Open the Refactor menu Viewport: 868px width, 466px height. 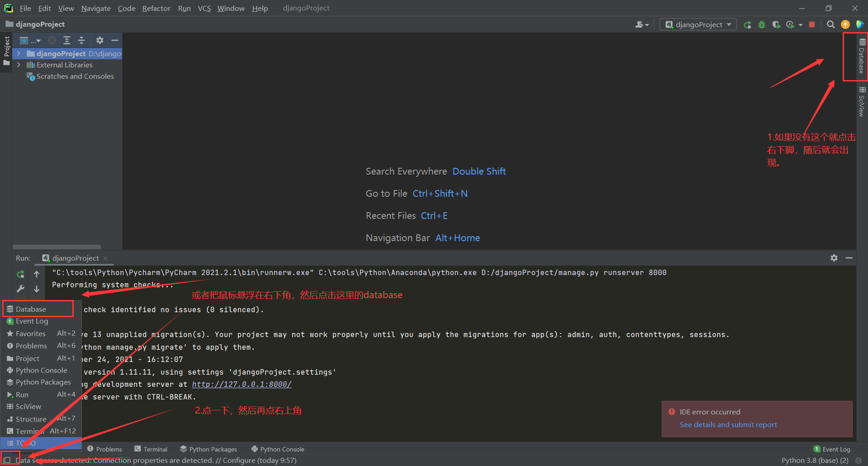156,8
